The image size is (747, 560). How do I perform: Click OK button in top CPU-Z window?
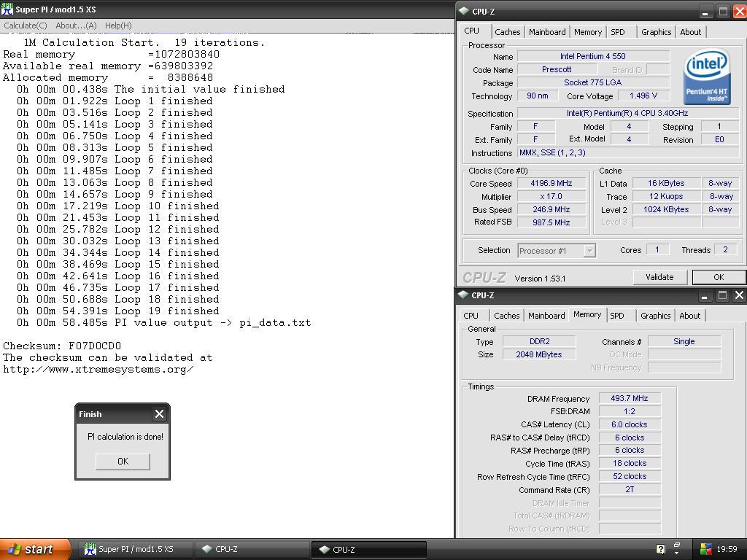[719, 277]
